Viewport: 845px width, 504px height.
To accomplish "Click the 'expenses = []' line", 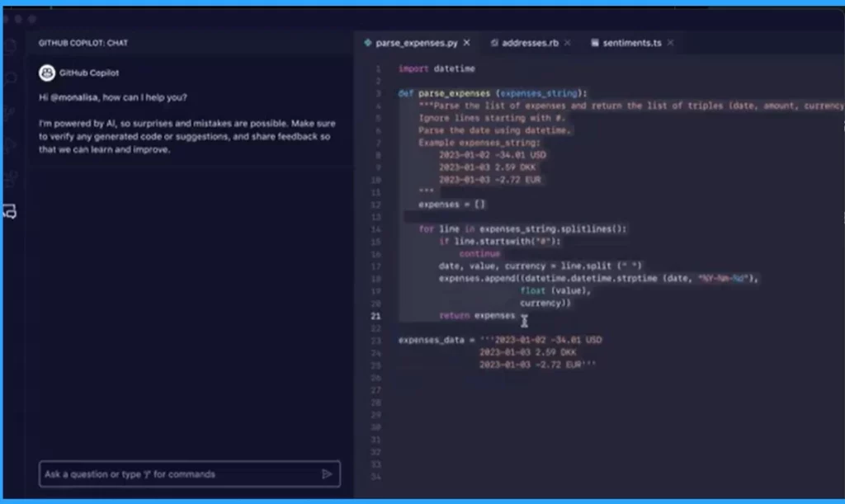I will click(451, 205).
